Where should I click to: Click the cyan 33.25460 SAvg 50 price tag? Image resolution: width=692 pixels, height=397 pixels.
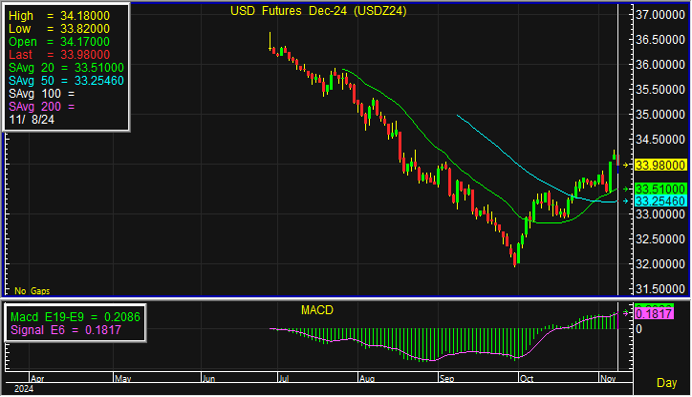pyautogui.click(x=661, y=201)
